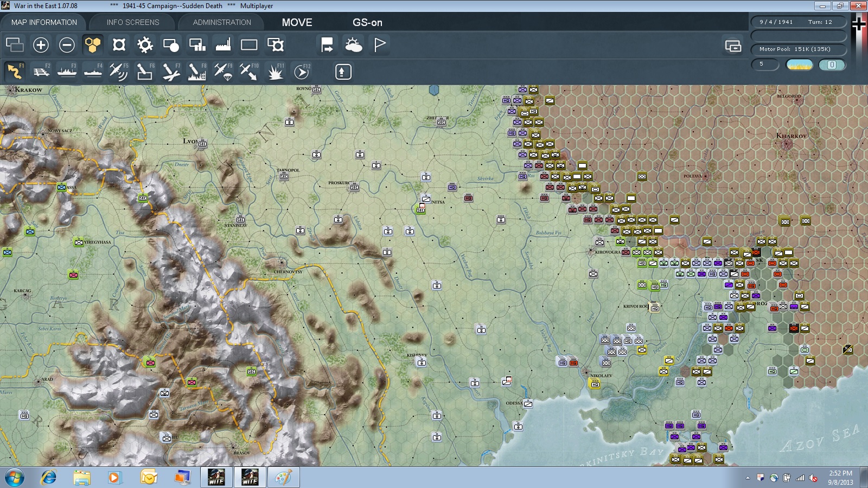Screen dimensions: 868x488
Task: Select the F7 bomb airfield mode
Action: click(x=171, y=72)
